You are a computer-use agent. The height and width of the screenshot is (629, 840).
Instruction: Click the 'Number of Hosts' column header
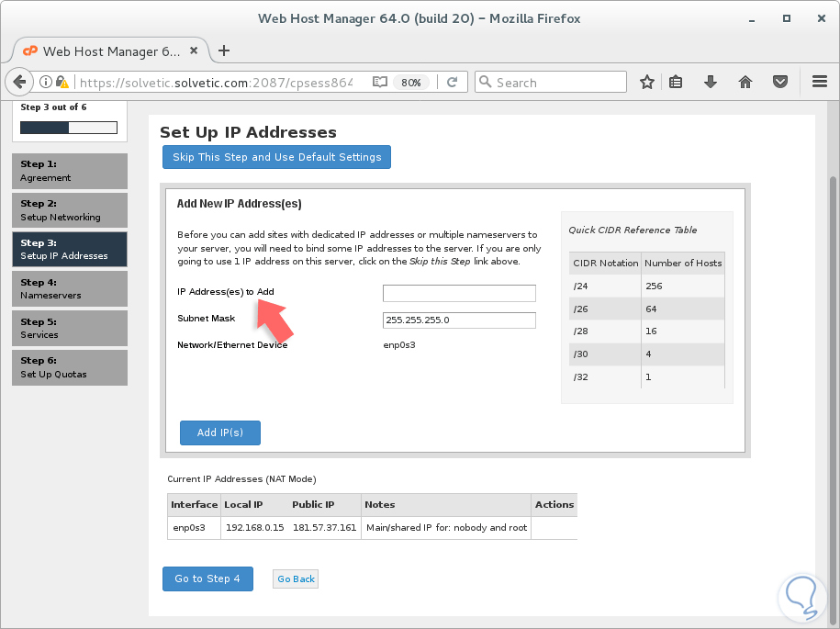point(683,263)
